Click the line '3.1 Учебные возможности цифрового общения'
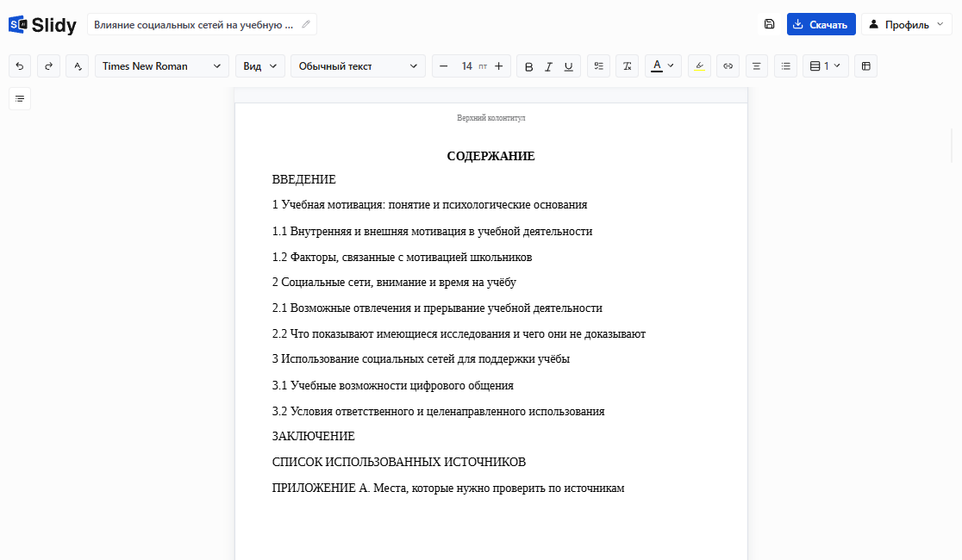Screen dimensions: 962x560 pos(393,385)
